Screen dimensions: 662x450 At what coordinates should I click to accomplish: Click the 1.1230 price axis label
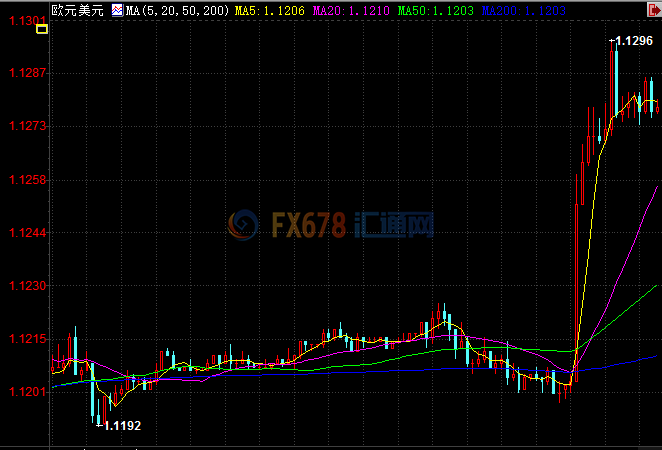point(27,286)
